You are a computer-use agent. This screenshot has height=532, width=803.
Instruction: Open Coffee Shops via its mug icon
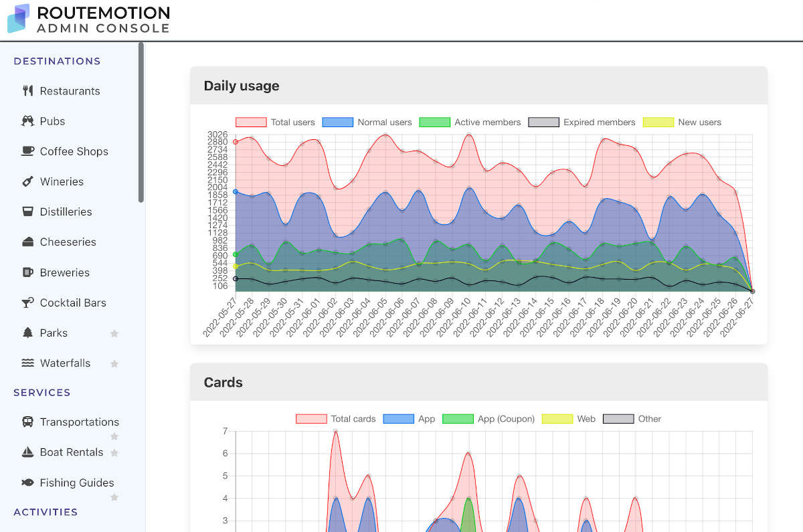click(x=27, y=151)
